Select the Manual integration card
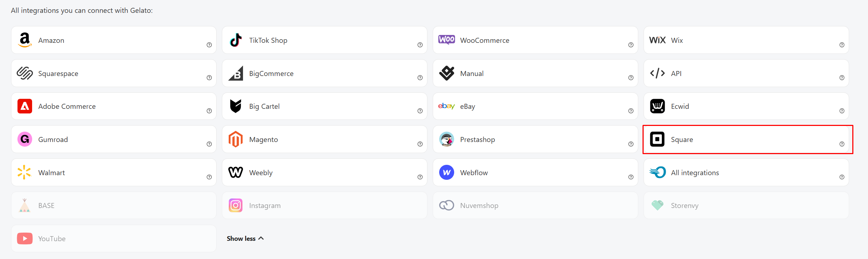Viewport: 868px width, 259px height. [535, 73]
